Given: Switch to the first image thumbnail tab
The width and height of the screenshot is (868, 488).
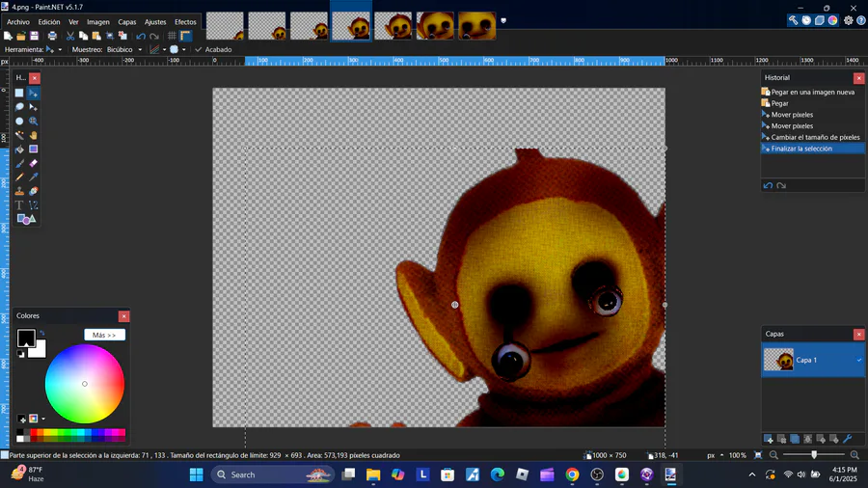Looking at the screenshot, I should (225, 26).
